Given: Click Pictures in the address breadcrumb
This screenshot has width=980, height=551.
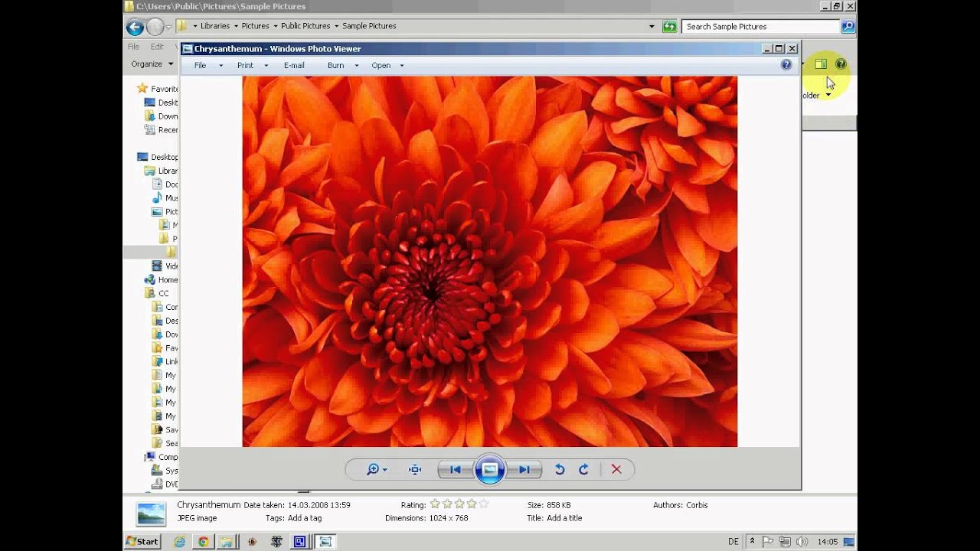Looking at the screenshot, I should tap(255, 26).
